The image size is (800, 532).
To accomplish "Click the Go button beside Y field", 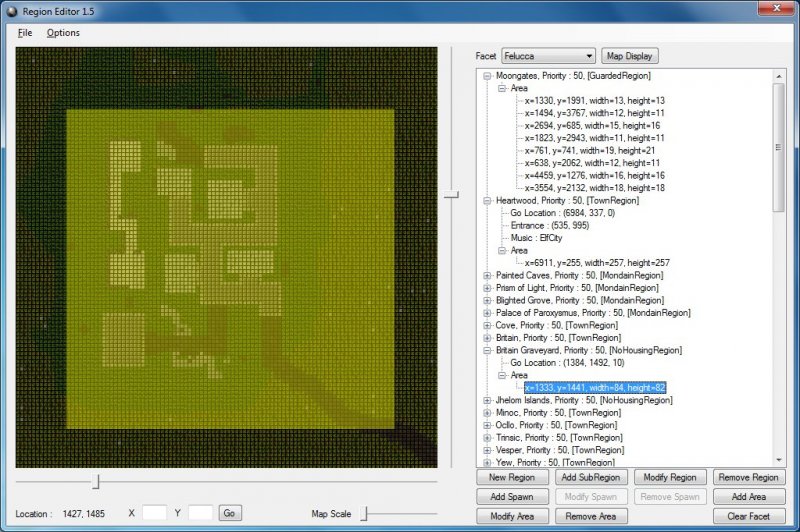I will tap(230, 513).
